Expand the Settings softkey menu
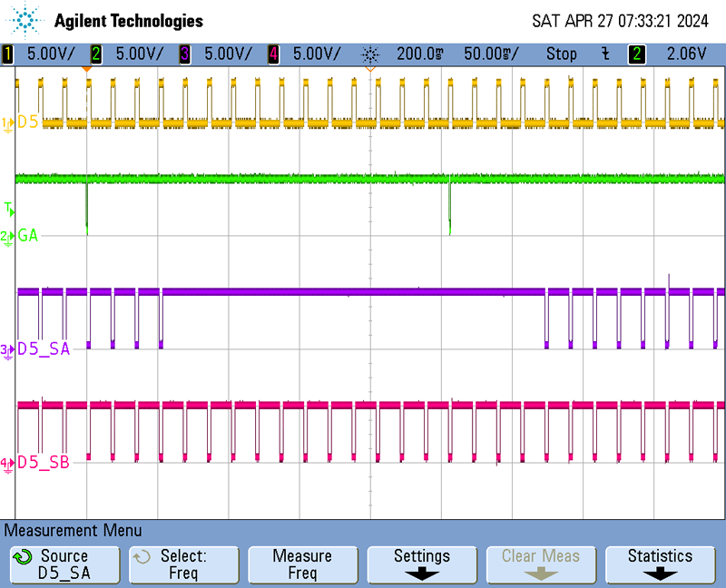726x588 pixels. coord(421,564)
